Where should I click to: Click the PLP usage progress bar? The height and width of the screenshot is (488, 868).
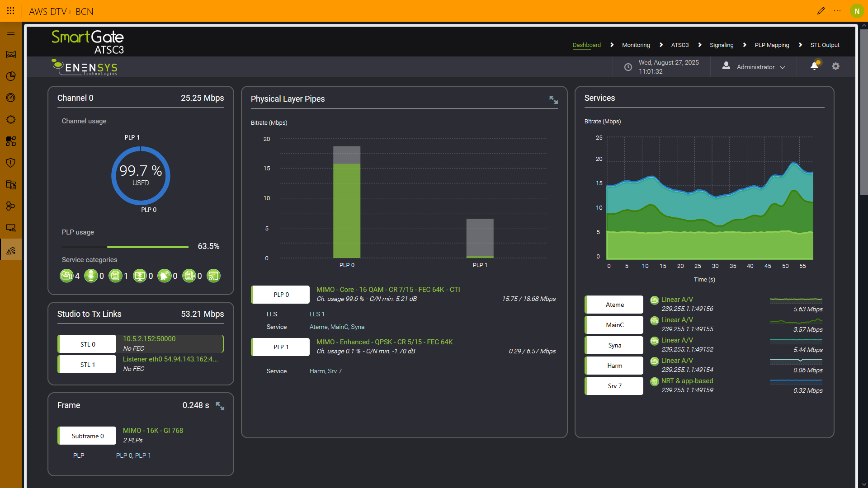coord(125,247)
